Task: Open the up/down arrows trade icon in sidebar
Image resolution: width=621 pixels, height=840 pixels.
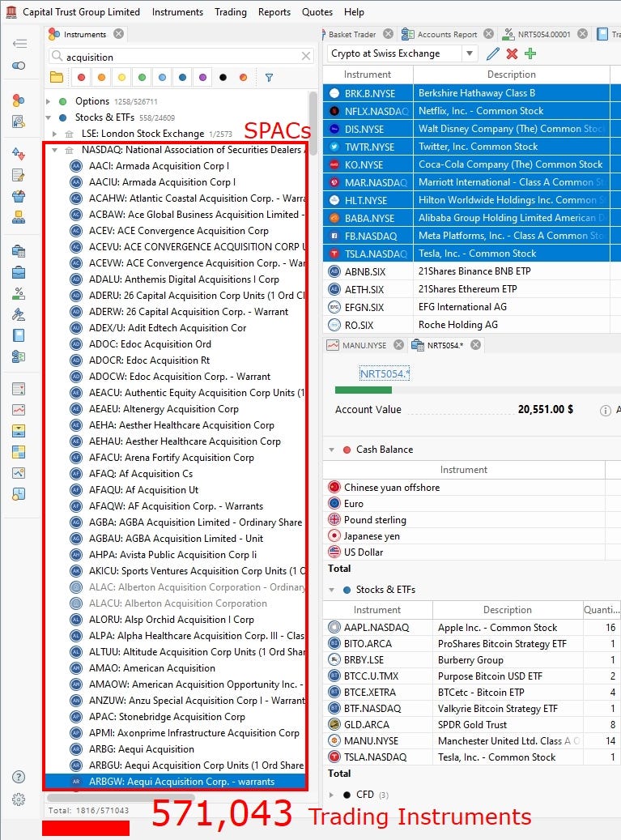Action: [19, 154]
